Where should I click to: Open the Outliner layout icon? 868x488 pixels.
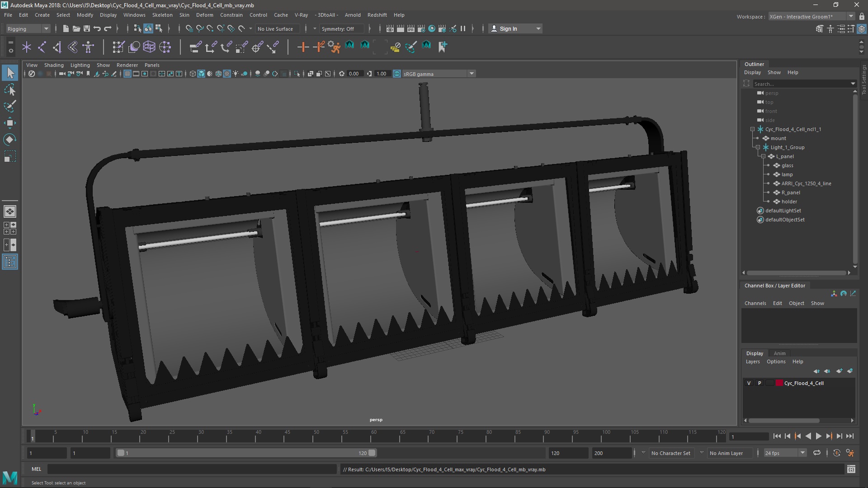(x=10, y=262)
